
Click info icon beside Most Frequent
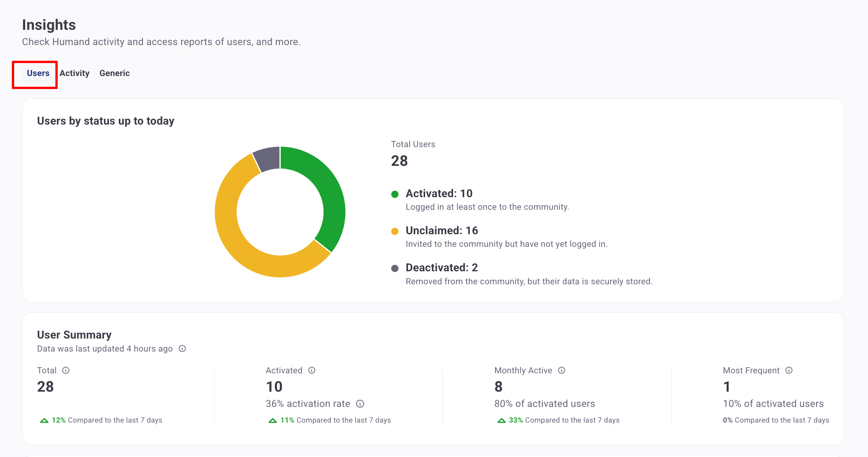(x=789, y=370)
